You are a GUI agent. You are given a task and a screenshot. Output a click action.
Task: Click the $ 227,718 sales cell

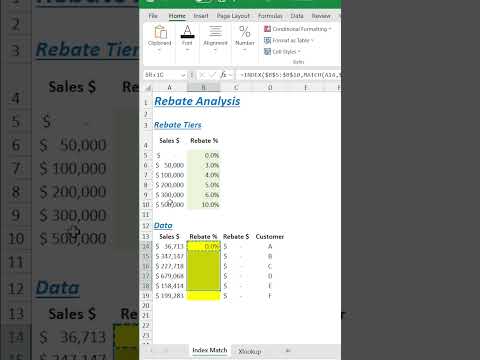tap(170, 266)
